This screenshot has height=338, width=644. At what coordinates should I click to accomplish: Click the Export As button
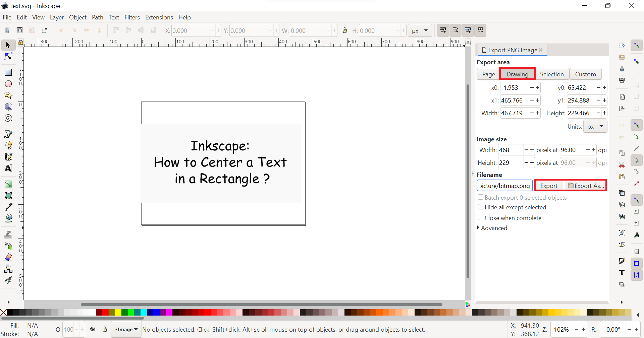(586, 186)
